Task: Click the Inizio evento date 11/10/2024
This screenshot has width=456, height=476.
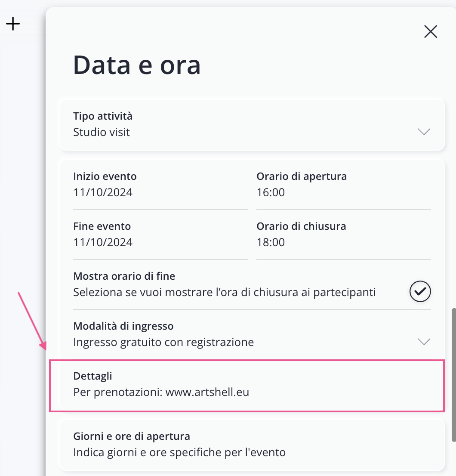Action: click(x=103, y=192)
